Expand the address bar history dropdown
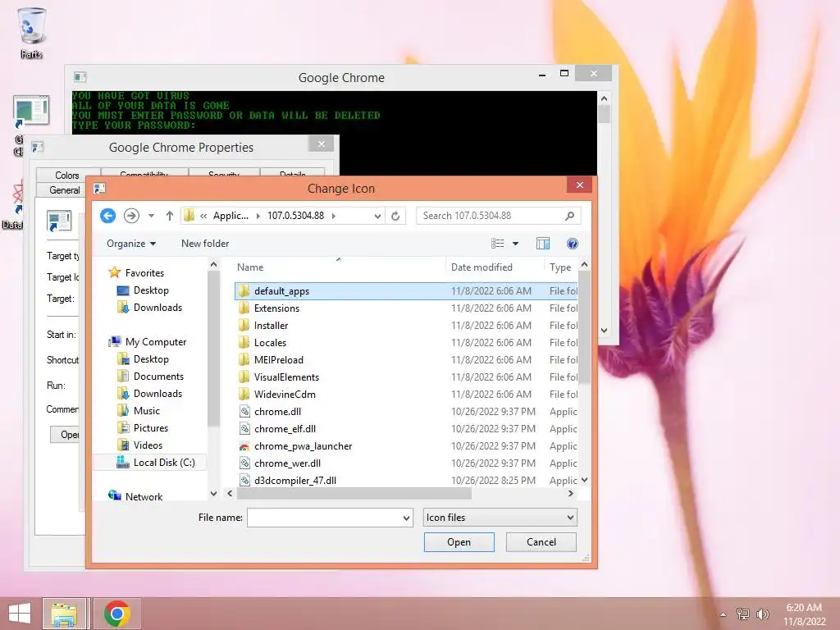The width and height of the screenshot is (840, 630). point(377,216)
